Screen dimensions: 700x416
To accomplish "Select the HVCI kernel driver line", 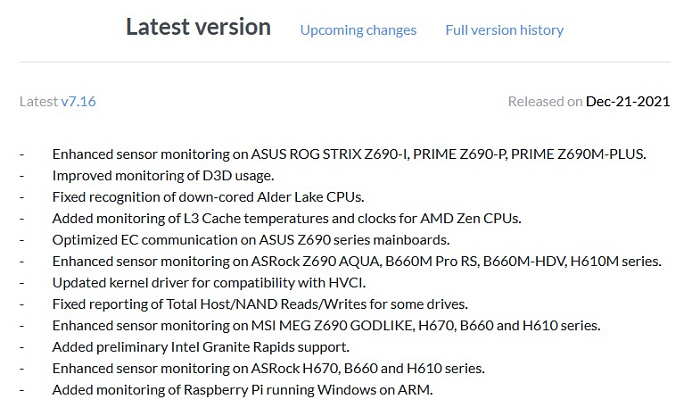I will pyautogui.click(x=209, y=283).
